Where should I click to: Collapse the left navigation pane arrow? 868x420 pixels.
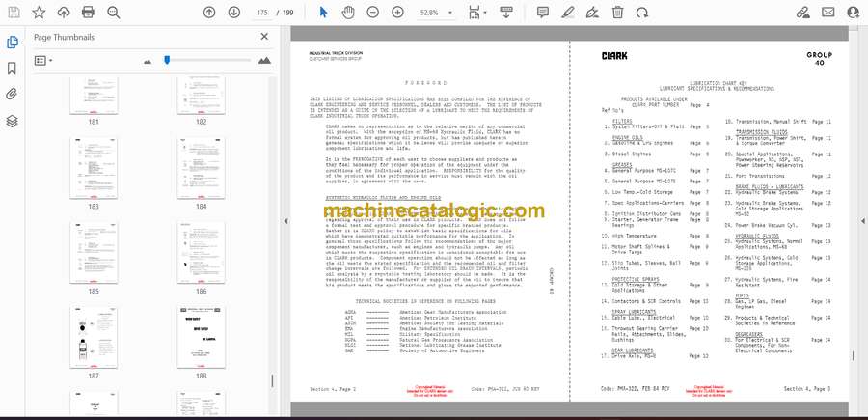coord(285,221)
